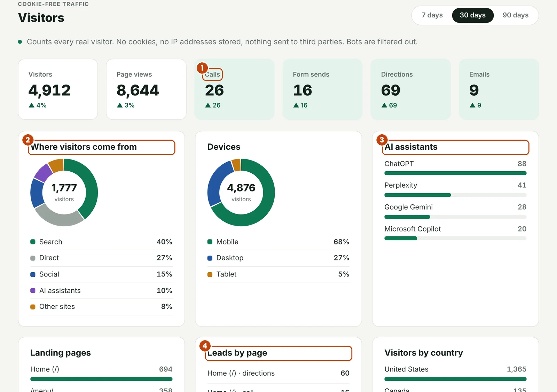Screen dimensions: 557x392
Task: Click the Mobile 68% value
Action: pos(341,242)
